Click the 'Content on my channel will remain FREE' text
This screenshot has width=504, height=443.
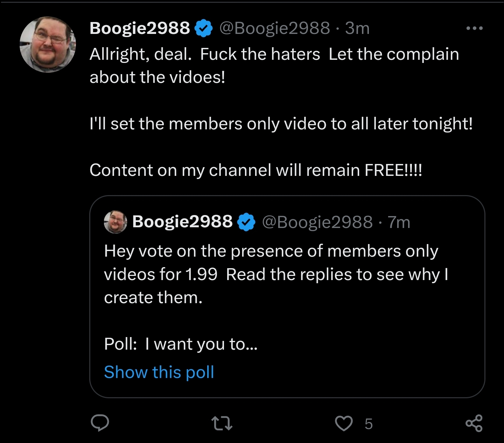[256, 170]
